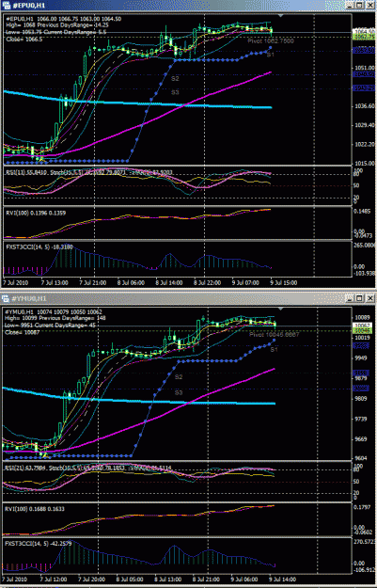The height and width of the screenshot is (588, 377).
Task: Close the #YMU0,H1 chart window
Action: (369, 298)
